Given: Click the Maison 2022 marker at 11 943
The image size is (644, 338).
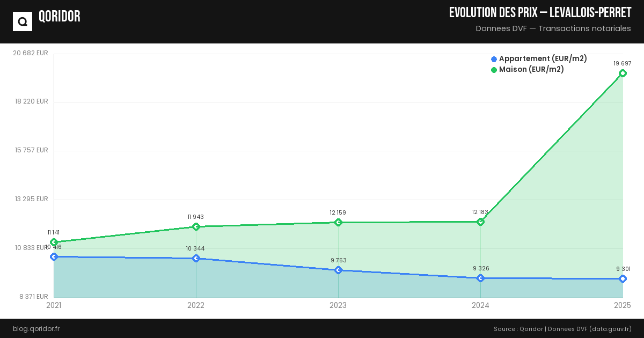Looking at the screenshot, I should tap(196, 226).
